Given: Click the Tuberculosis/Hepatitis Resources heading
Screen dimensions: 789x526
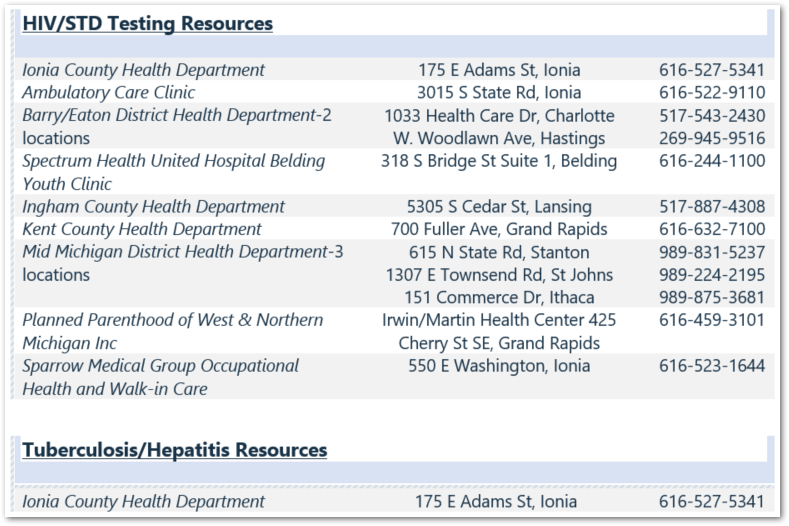Looking at the screenshot, I should (174, 450).
